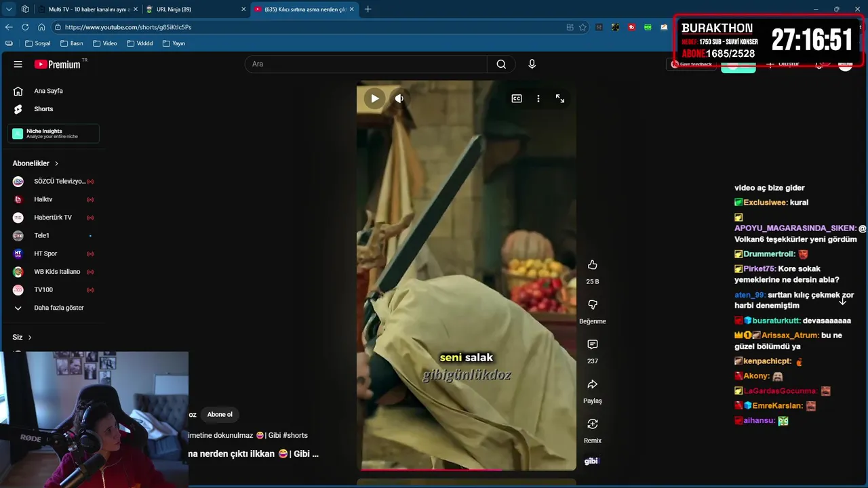Open the green extension icon
The width and height of the screenshot is (868, 488).
tap(648, 27)
